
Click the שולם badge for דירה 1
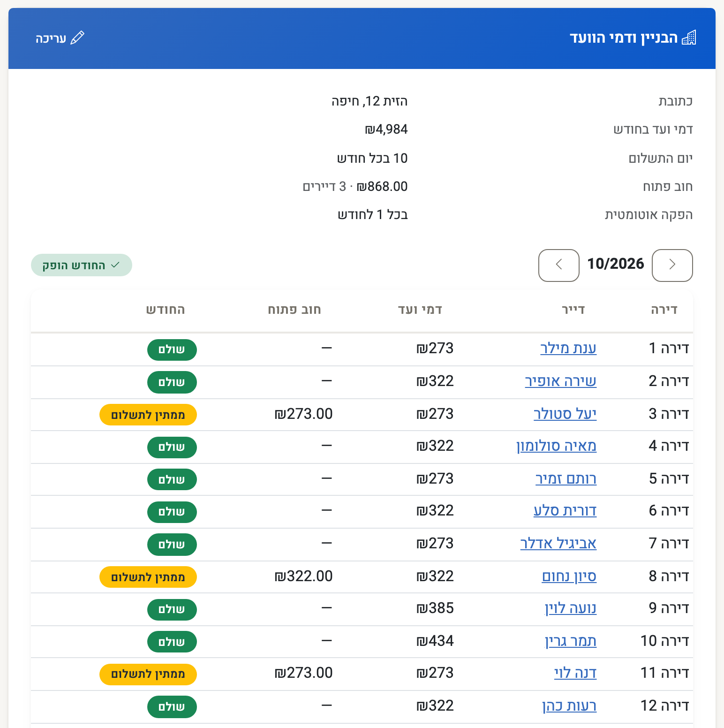pos(172,350)
